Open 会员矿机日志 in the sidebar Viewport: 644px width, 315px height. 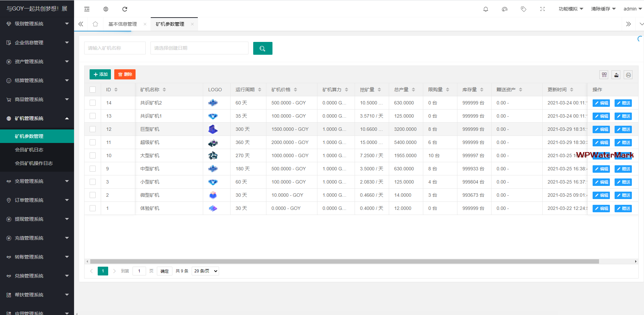pyautogui.click(x=29, y=150)
